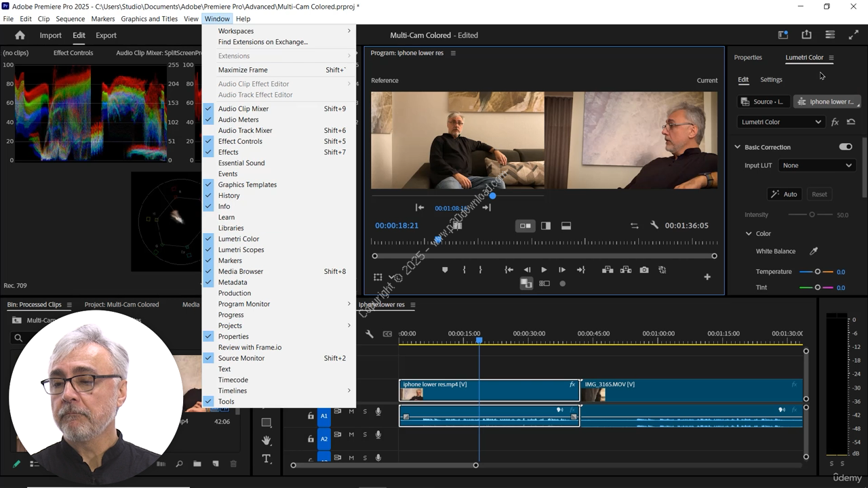Collapse Basic Correction section

coord(738,147)
